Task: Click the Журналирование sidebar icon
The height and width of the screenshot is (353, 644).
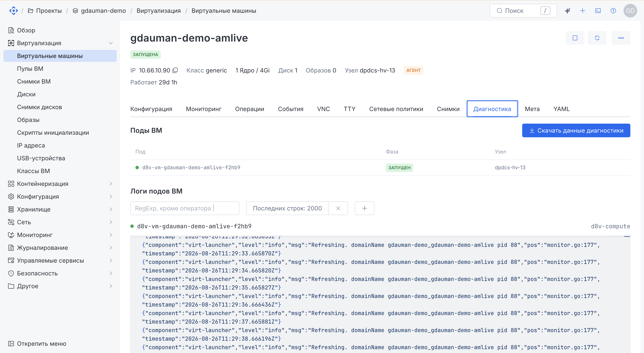Action: tap(11, 248)
